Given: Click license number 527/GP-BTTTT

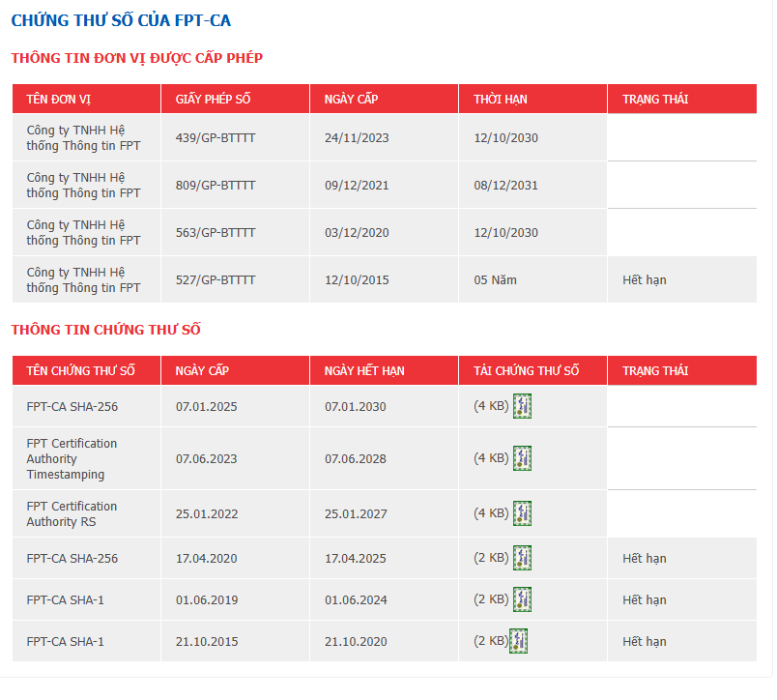Looking at the screenshot, I should [x=216, y=280].
